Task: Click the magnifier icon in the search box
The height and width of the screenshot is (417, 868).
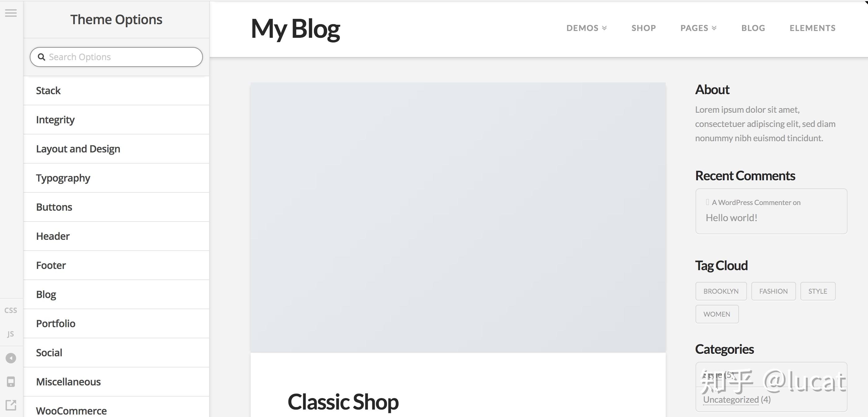Action: [x=42, y=57]
